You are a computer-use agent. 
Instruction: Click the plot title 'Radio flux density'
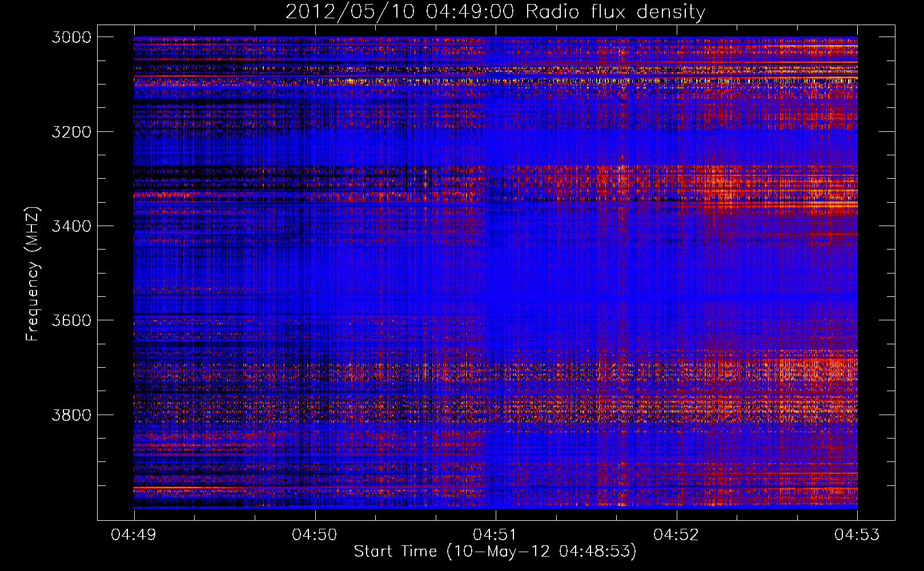[x=615, y=12]
